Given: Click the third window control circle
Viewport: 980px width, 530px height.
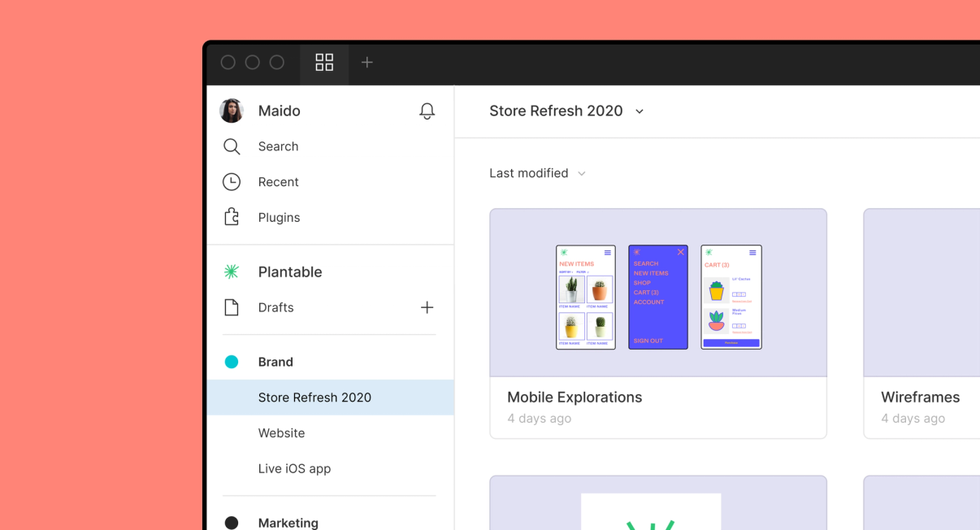Looking at the screenshot, I should [277, 63].
